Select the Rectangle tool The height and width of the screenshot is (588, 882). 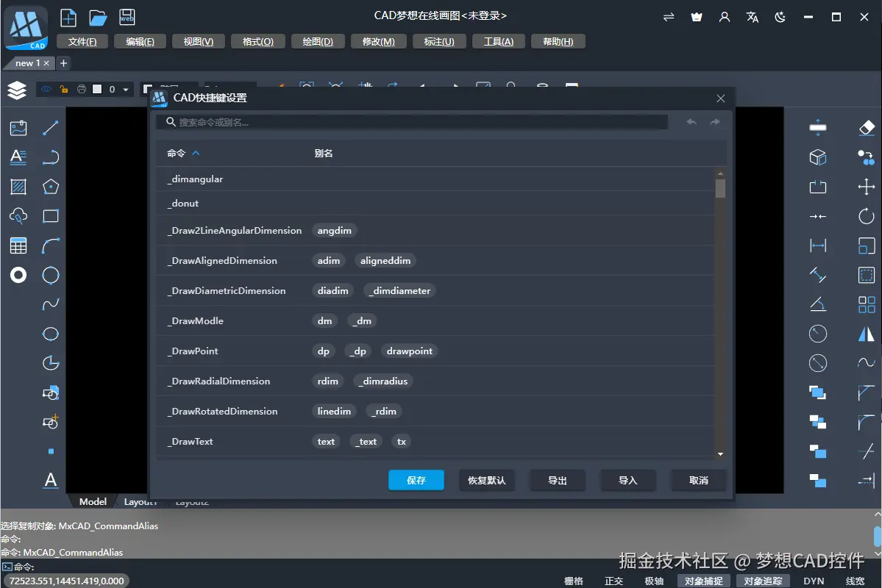pyautogui.click(x=51, y=216)
